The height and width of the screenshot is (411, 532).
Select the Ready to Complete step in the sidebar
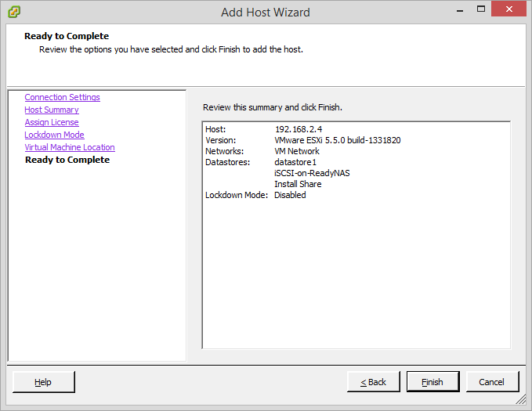pyautogui.click(x=67, y=160)
